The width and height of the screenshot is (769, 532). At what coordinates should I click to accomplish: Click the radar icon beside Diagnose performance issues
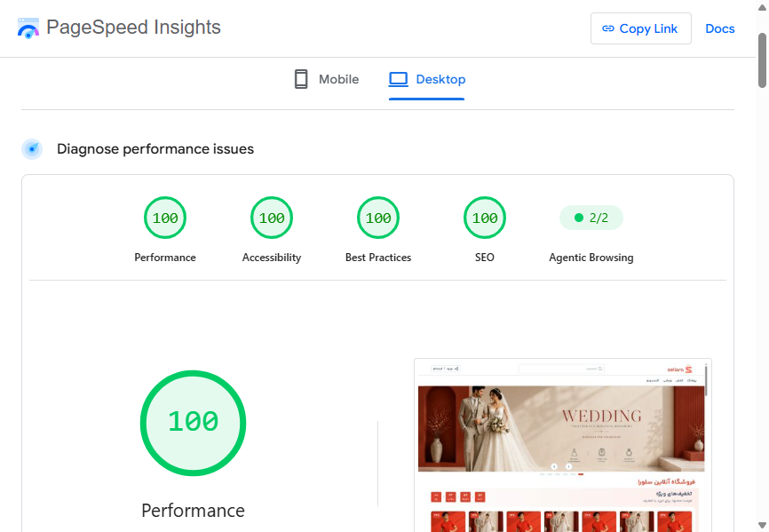tap(32, 149)
